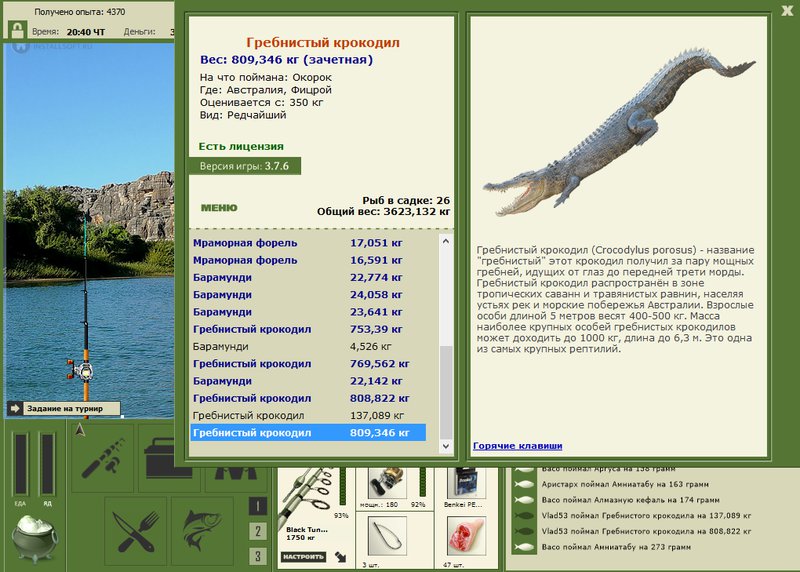Screen dimensions: 800x572
Task: Click the НАСТРОИТЬ button
Action: point(303,557)
